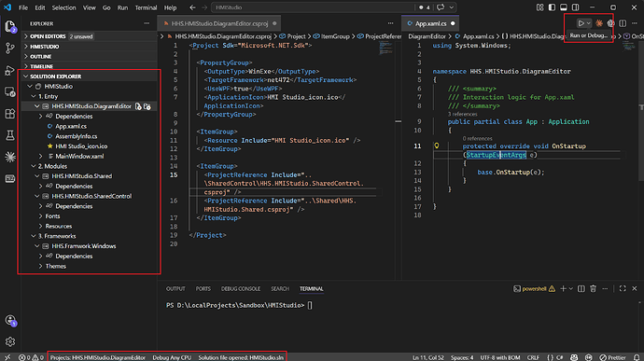The height and width of the screenshot is (361, 644).
Task: Click the Debug Any CPU configuration status
Action: pos(172,357)
